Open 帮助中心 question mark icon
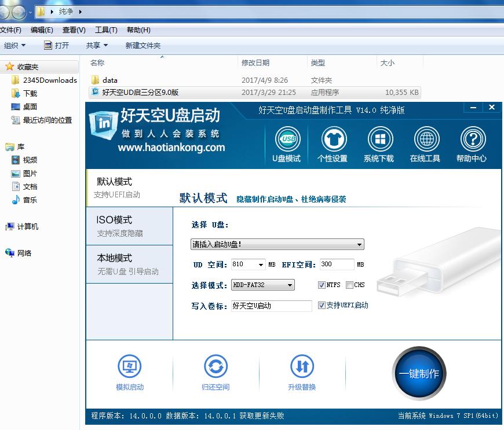Image resolution: width=504 pixels, height=430 pixels. [x=473, y=139]
